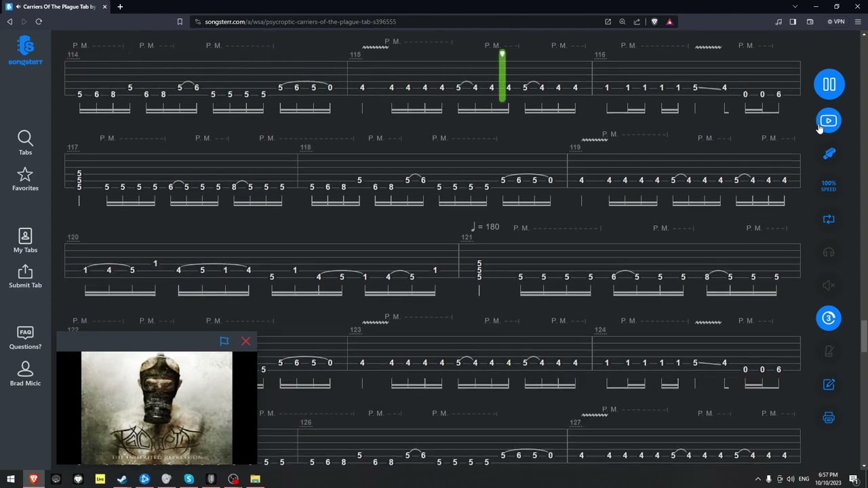
Task: Toggle mute for the current track
Action: click(829, 285)
